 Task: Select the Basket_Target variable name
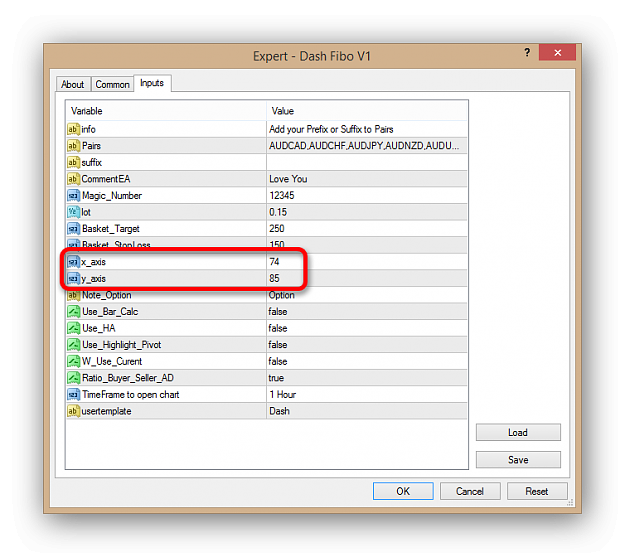coord(111,229)
